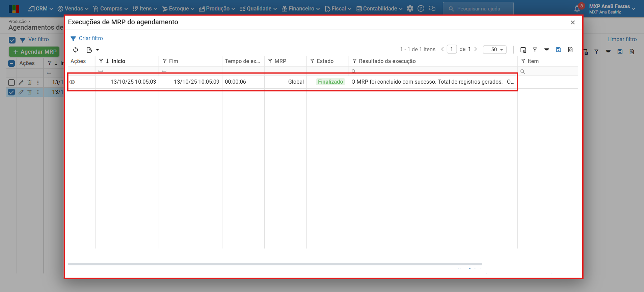Select the 00:00:06 execution time cell
The width and height of the screenshot is (644, 292).
pos(243,82)
